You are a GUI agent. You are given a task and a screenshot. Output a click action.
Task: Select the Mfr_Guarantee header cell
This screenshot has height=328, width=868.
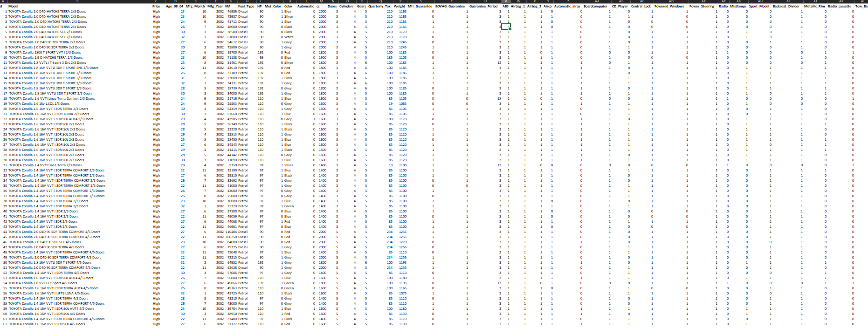(420, 7)
